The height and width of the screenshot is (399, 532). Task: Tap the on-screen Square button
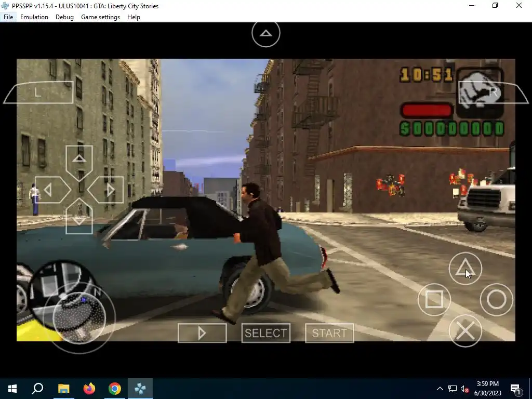(434, 300)
